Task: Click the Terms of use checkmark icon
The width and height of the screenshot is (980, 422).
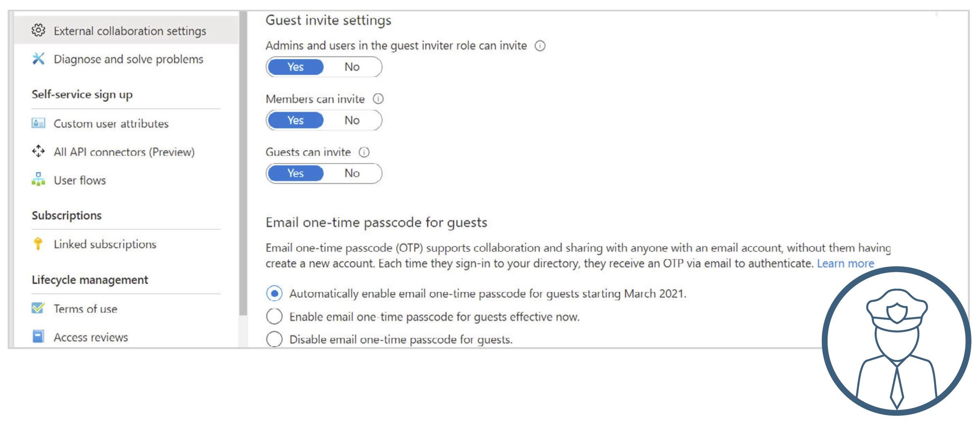Action: point(38,308)
